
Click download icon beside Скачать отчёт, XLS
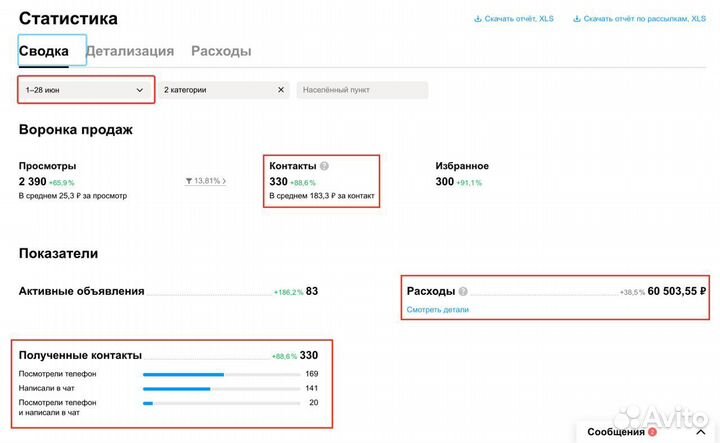click(x=478, y=19)
